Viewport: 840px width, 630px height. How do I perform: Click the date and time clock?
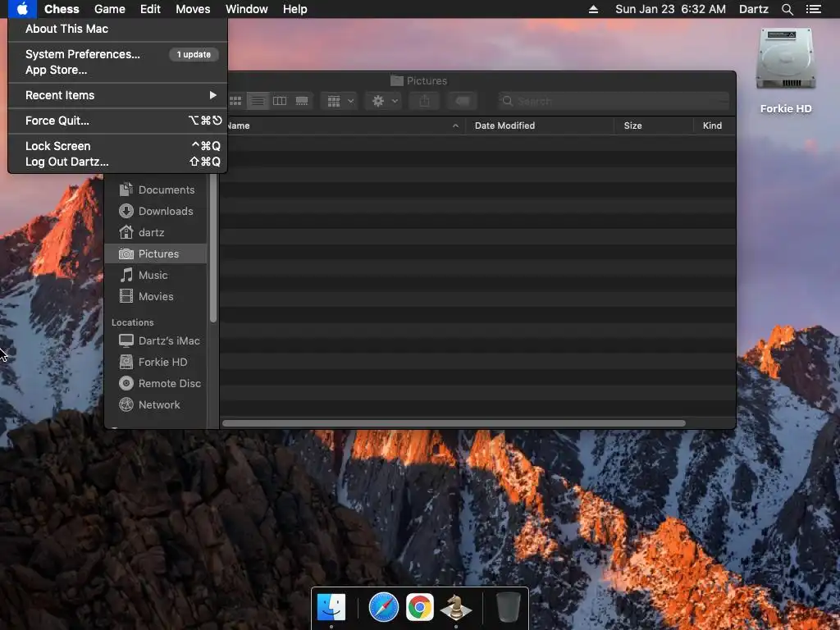[670, 9]
